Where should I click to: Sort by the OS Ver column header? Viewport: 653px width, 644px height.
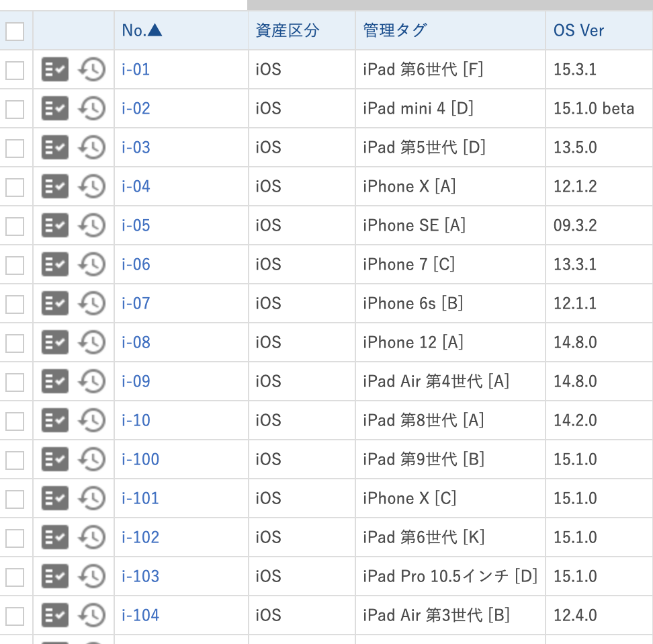point(578,30)
